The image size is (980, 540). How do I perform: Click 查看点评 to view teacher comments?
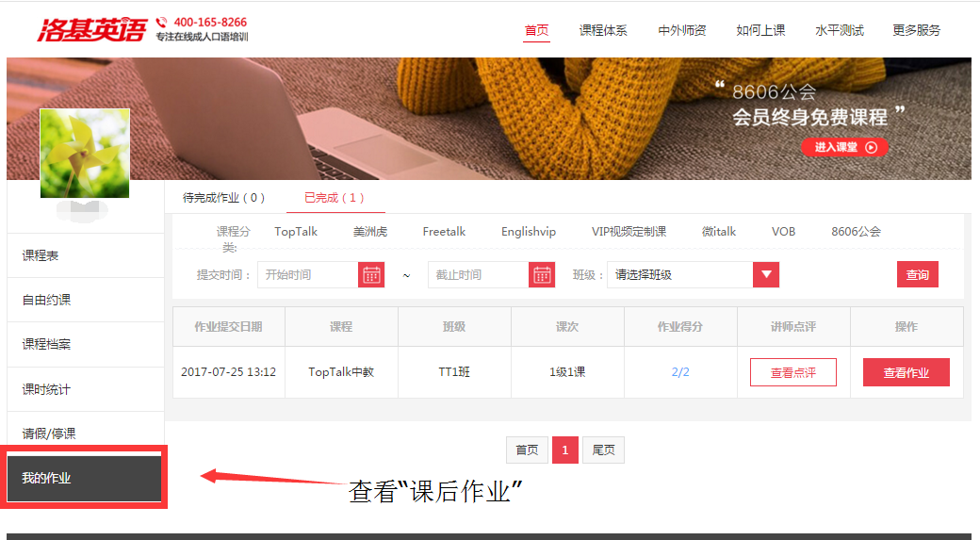(792, 372)
